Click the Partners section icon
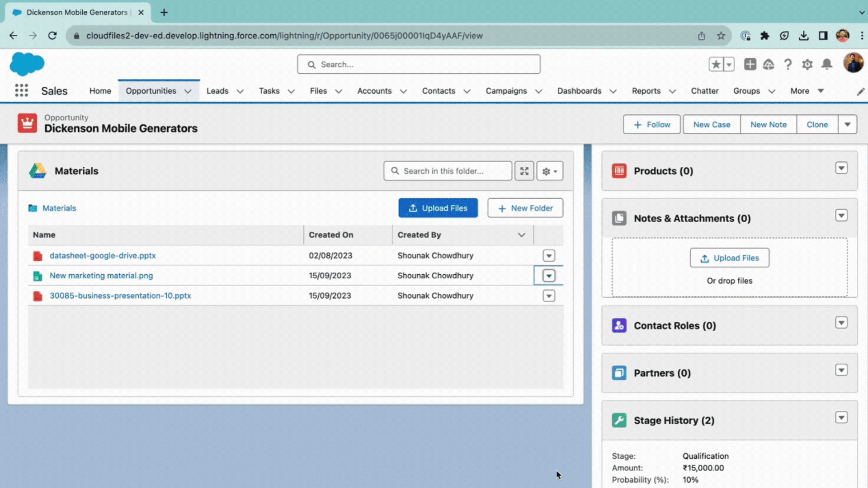Screen dimensions: 868x488 coord(619,372)
